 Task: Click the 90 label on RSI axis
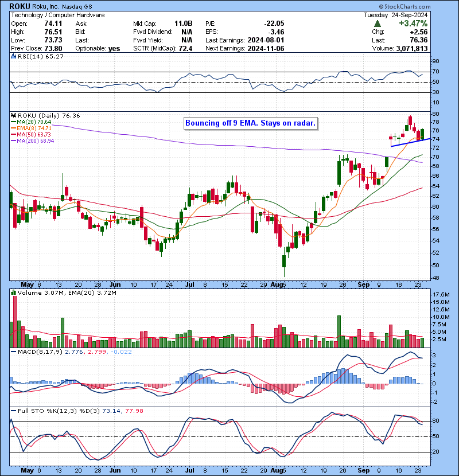435,61
